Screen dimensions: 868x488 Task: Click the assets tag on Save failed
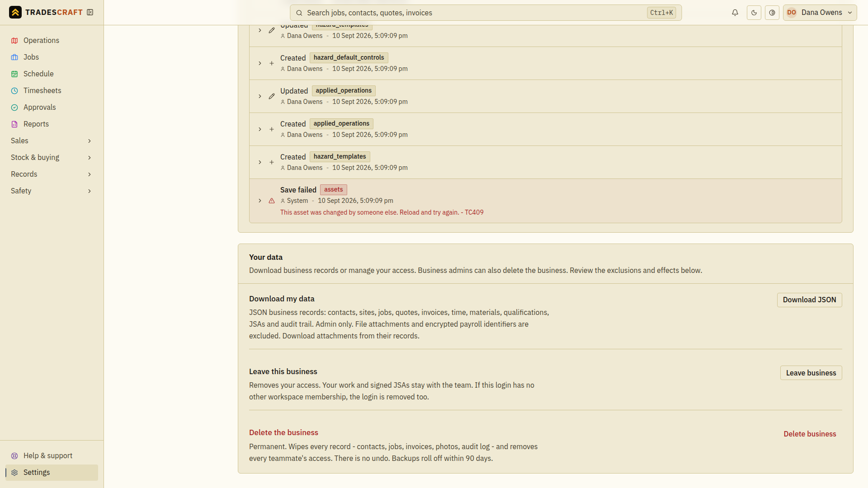334,189
